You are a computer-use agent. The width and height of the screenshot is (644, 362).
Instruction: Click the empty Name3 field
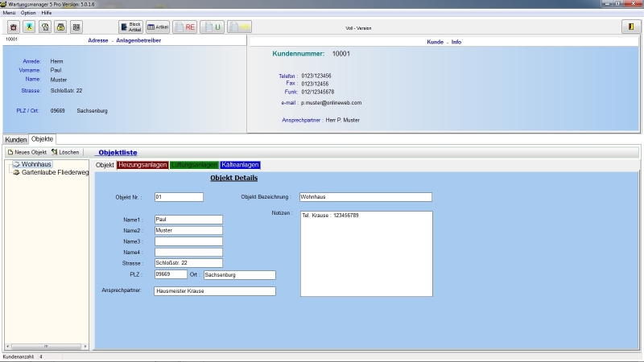coord(188,241)
